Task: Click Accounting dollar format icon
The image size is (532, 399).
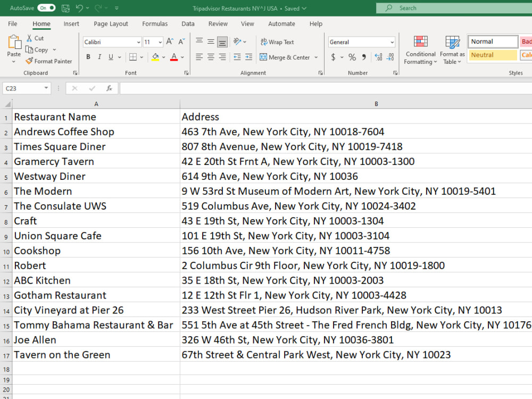Action: click(333, 57)
